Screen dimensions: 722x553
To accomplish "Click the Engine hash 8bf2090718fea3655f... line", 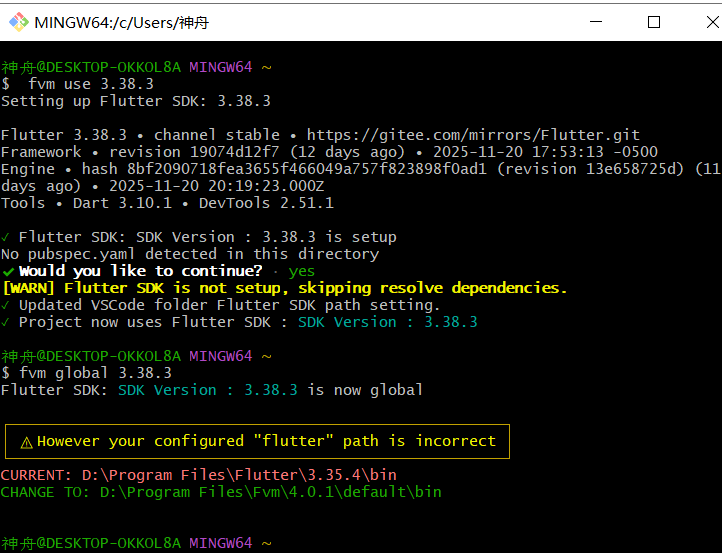I will tap(361, 169).
